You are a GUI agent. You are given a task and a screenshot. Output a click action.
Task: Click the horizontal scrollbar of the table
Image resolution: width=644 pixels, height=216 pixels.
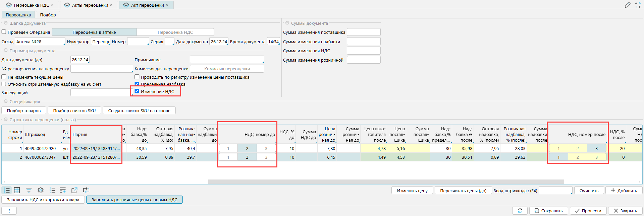[386, 182]
